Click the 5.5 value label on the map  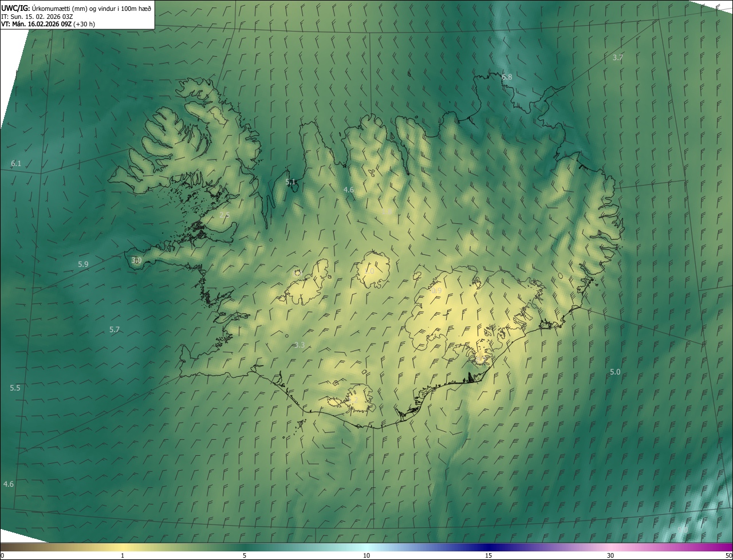(x=15, y=388)
